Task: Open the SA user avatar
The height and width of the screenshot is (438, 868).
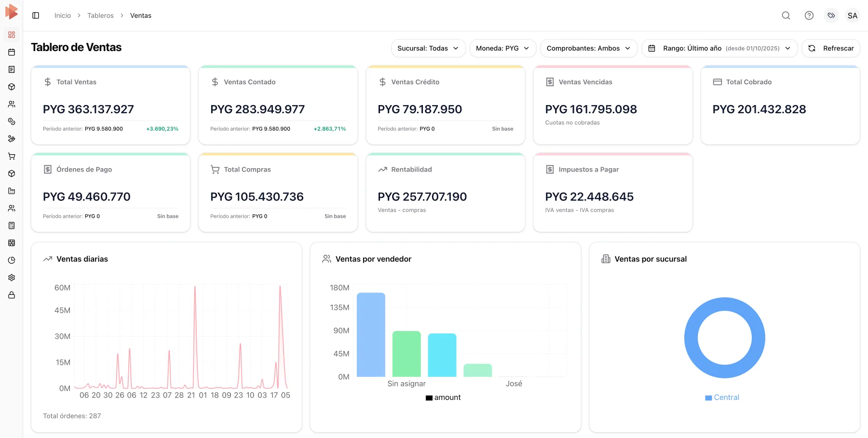Action: pos(853,15)
